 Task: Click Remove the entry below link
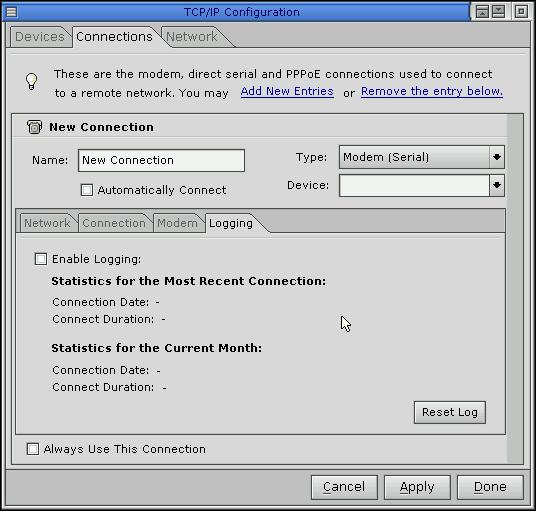(x=432, y=91)
